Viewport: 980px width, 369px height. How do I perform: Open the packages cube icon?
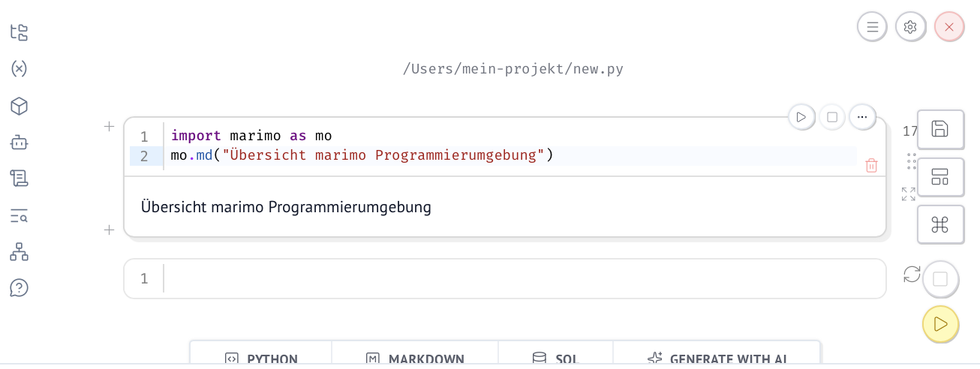tap(19, 106)
